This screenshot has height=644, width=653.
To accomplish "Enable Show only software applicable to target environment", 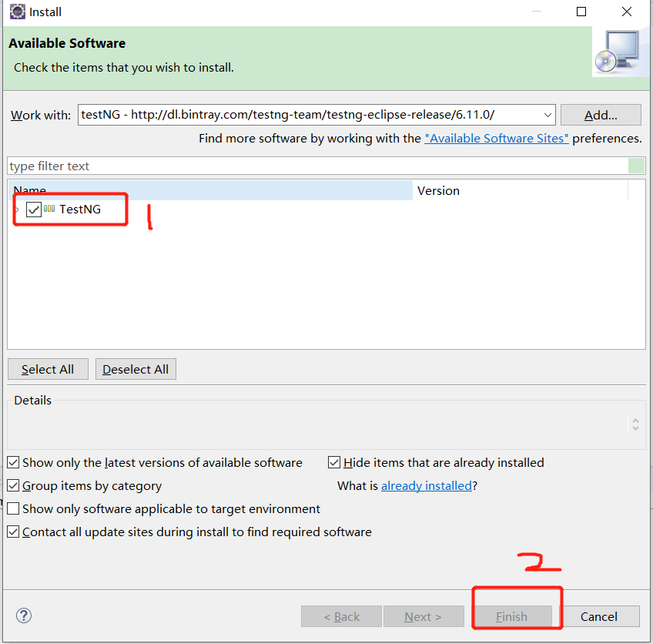I will (13, 508).
